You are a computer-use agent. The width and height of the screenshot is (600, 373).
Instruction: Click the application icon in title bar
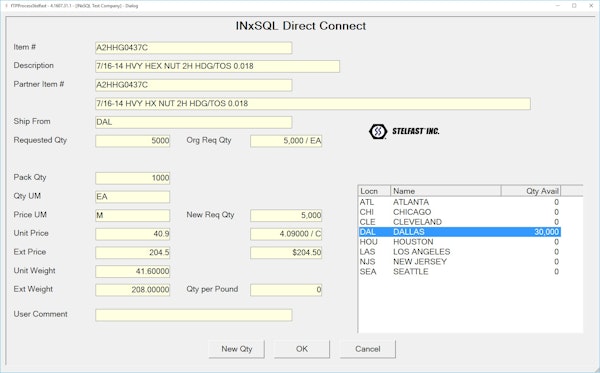7,6
